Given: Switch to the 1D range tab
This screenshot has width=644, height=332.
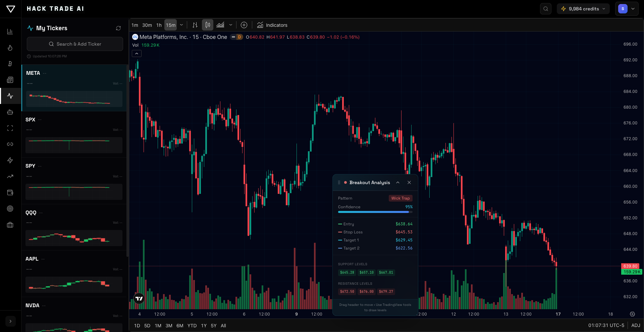Looking at the screenshot, I should (137, 325).
